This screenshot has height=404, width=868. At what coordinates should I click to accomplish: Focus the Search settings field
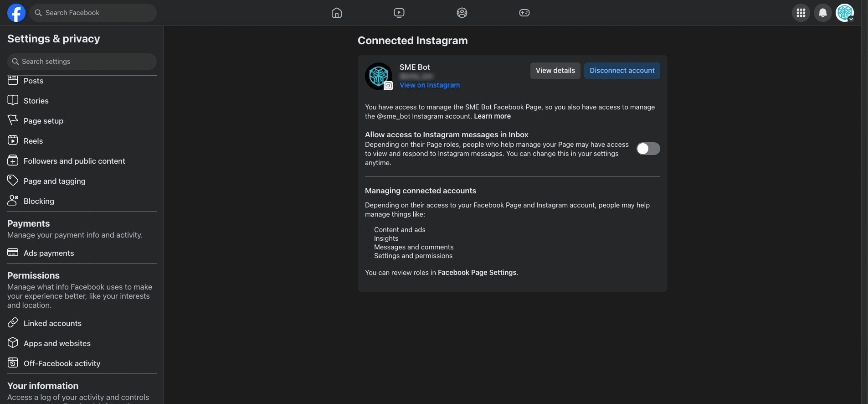point(82,62)
